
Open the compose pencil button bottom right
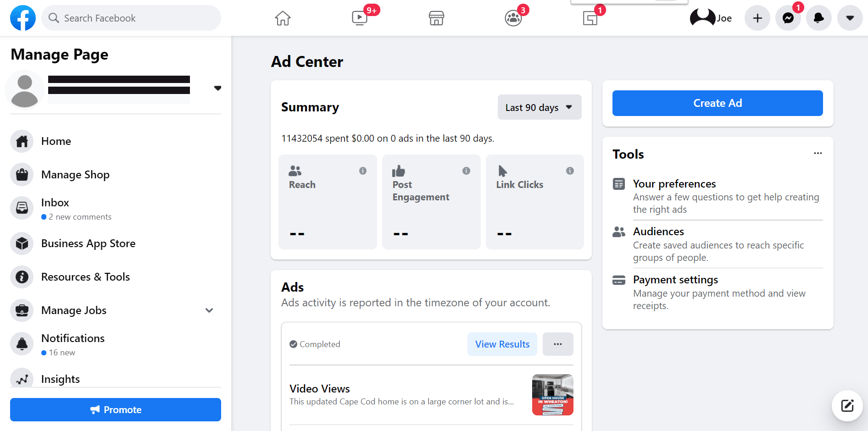(x=847, y=406)
